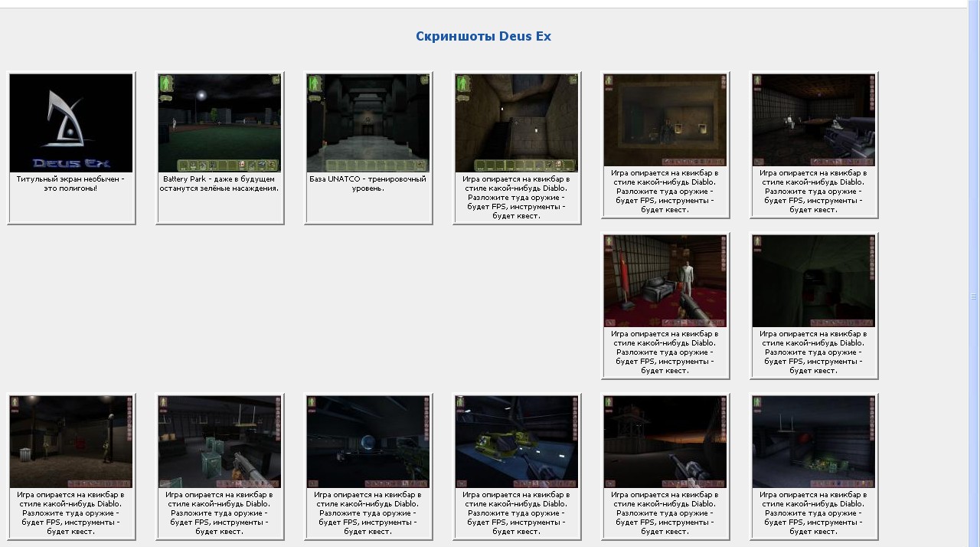Open the sunset watchtower screenshot
This screenshot has height=547, width=980.
[665, 442]
